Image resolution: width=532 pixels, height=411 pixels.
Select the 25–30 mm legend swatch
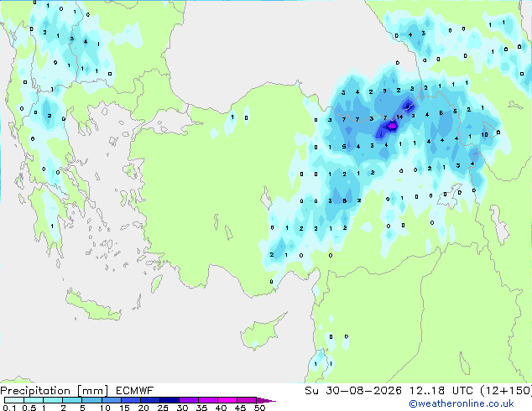[x=169, y=400]
